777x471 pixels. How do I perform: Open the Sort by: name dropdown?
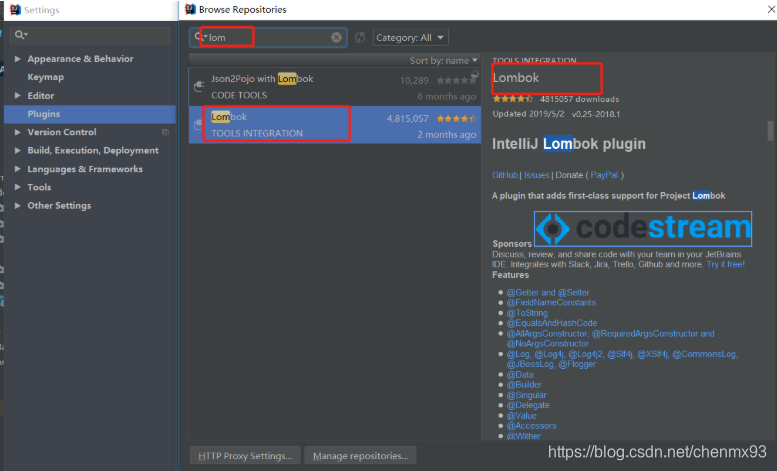click(443, 60)
